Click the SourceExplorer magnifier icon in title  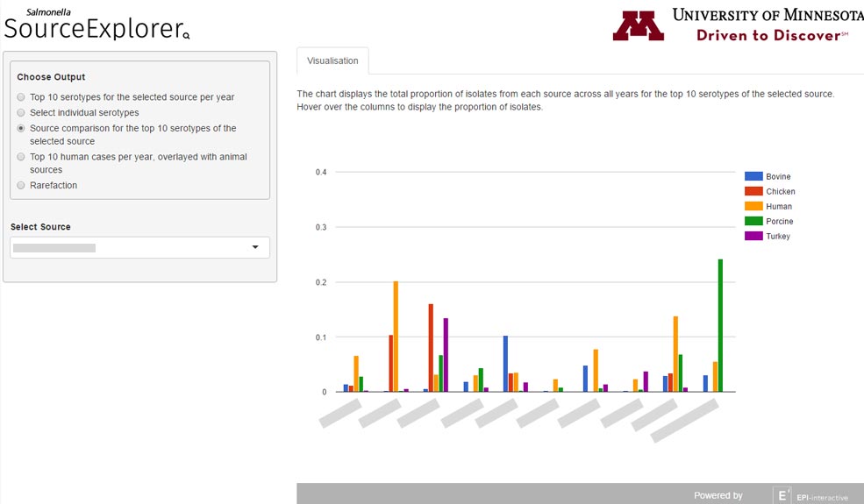(186, 36)
